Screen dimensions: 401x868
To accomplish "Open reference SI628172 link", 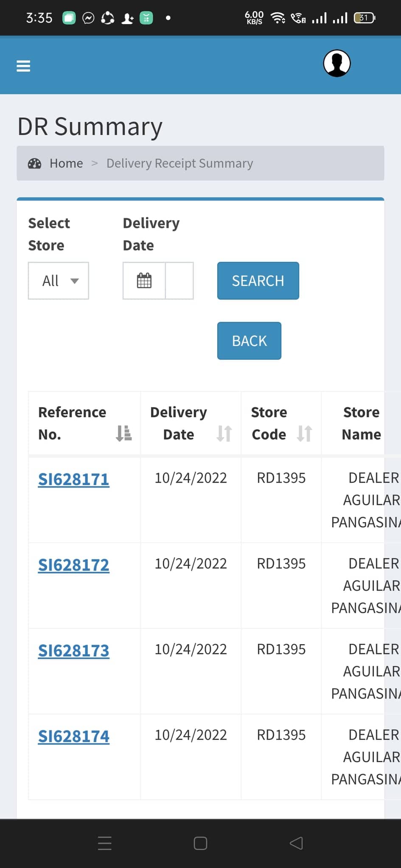I will [x=74, y=565].
